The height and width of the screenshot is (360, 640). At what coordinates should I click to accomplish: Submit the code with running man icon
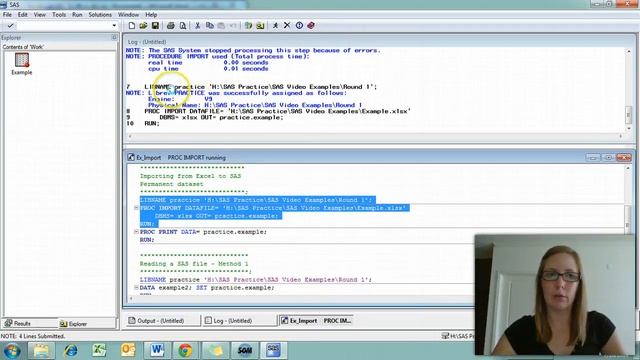(276, 25)
